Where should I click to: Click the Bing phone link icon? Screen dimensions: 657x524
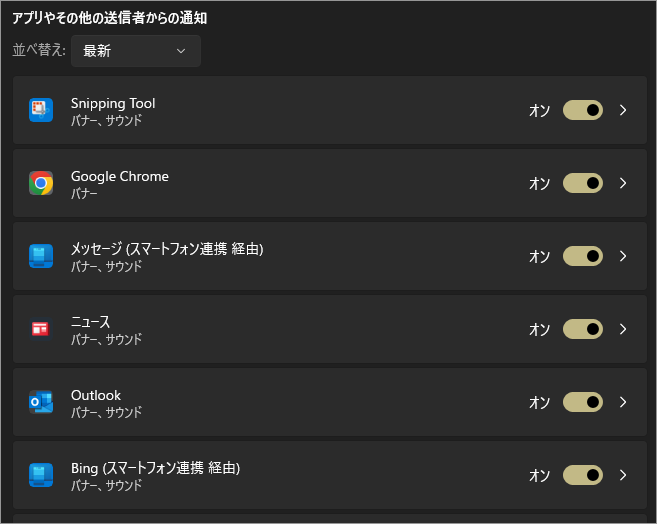coord(40,475)
